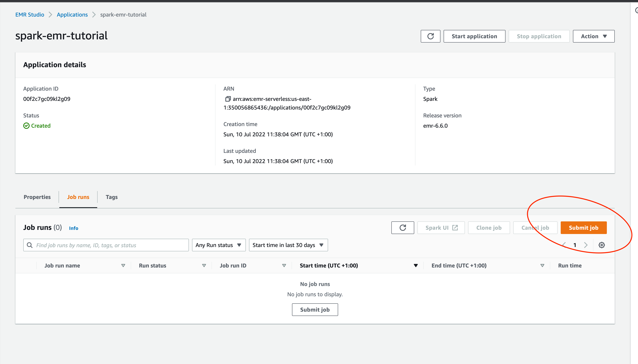The image size is (638, 364).
Task: Expand the Any Run status filter
Action: click(219, 245)
